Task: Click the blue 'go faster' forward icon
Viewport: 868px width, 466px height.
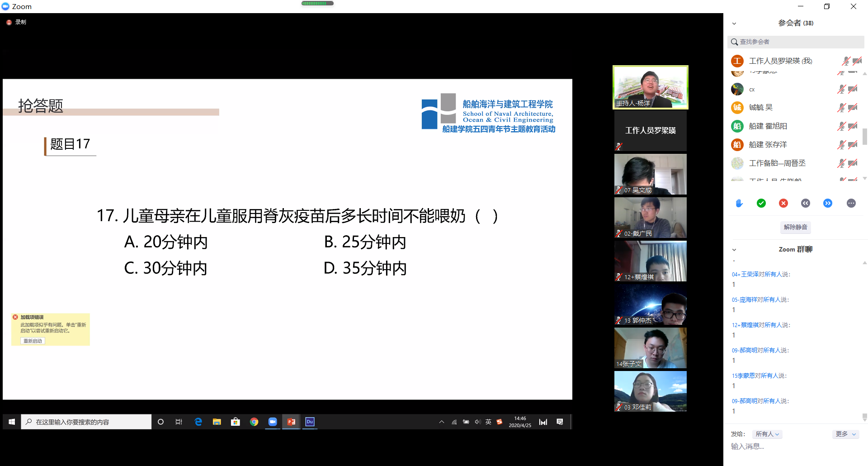Action: [x=828, y=203]
